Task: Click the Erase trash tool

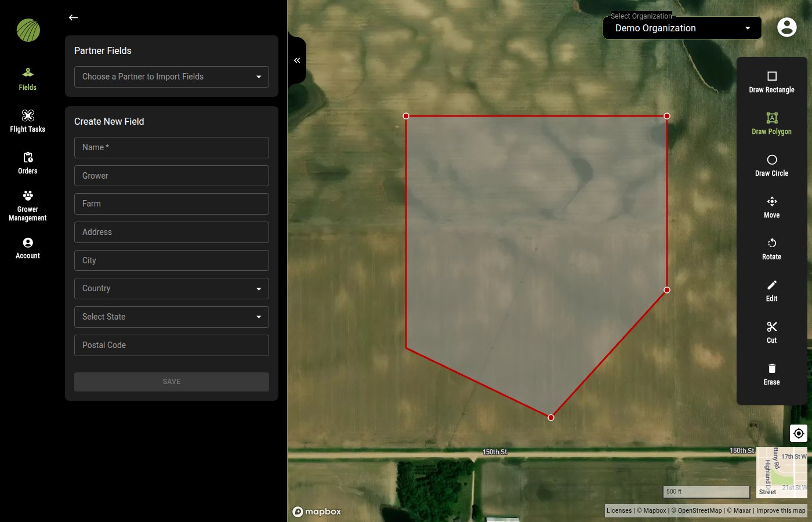Action: [771, 375]
